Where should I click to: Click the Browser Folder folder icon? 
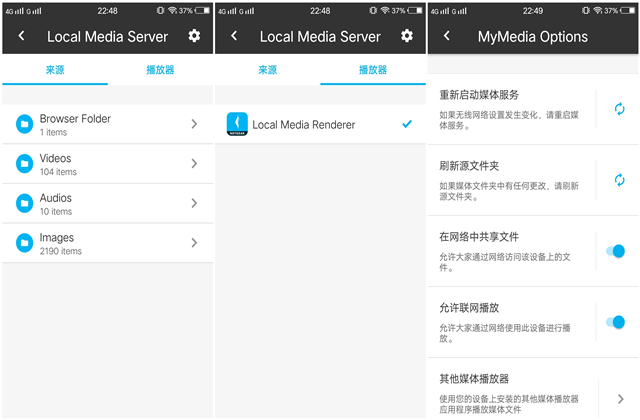click(x=24, y=124)
